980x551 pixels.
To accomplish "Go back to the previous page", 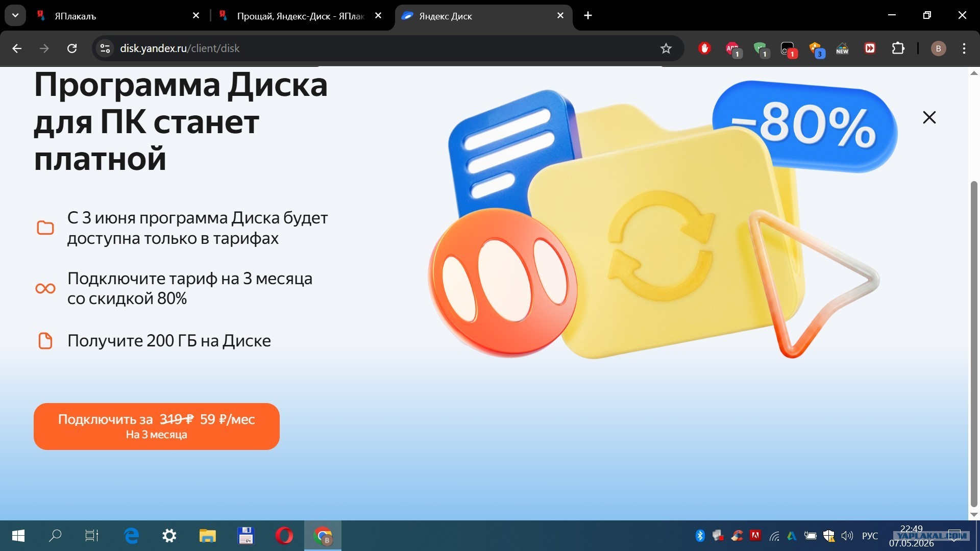I will click(x=17, y=48).
